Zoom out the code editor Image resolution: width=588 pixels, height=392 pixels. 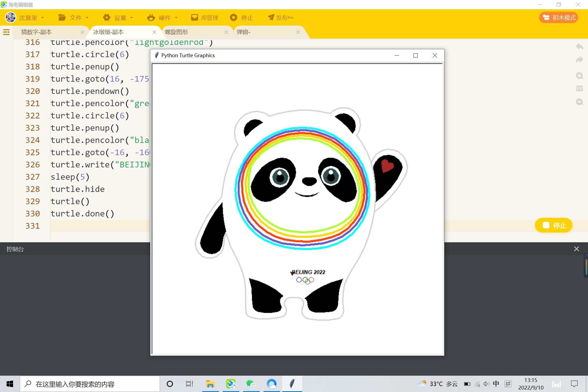click(x=580, y=102)
